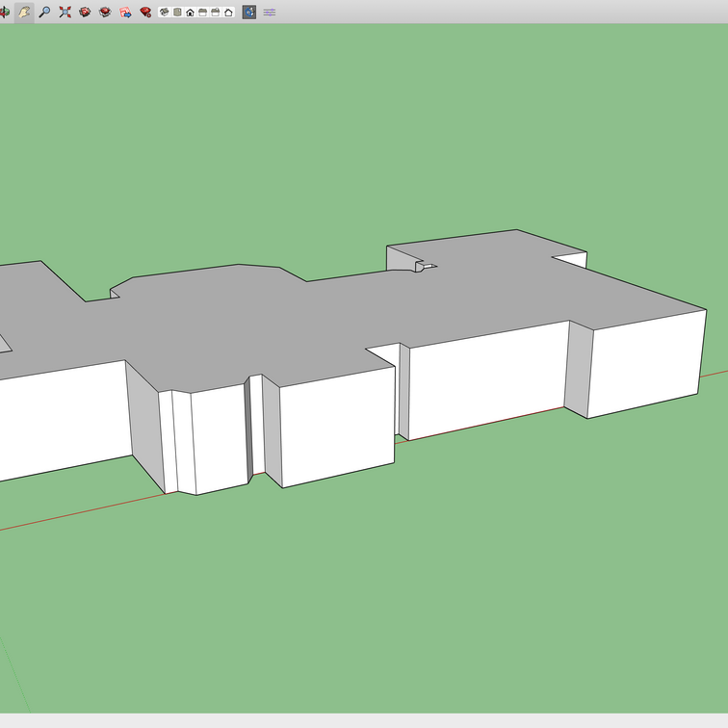Open the sliders settings icon
The height and width of the screenshot is (728, 728).
[x=270, y=13]
